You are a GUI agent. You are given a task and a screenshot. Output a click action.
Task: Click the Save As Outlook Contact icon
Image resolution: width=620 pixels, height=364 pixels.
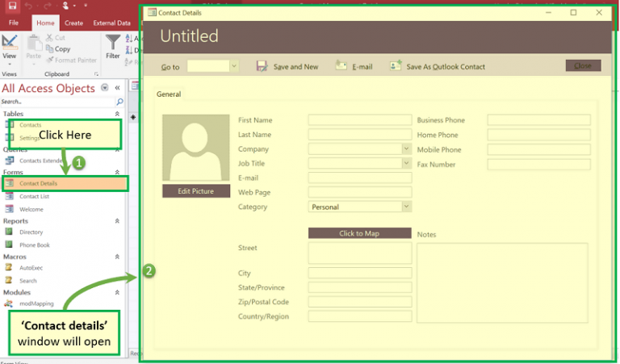click(396, 66)
